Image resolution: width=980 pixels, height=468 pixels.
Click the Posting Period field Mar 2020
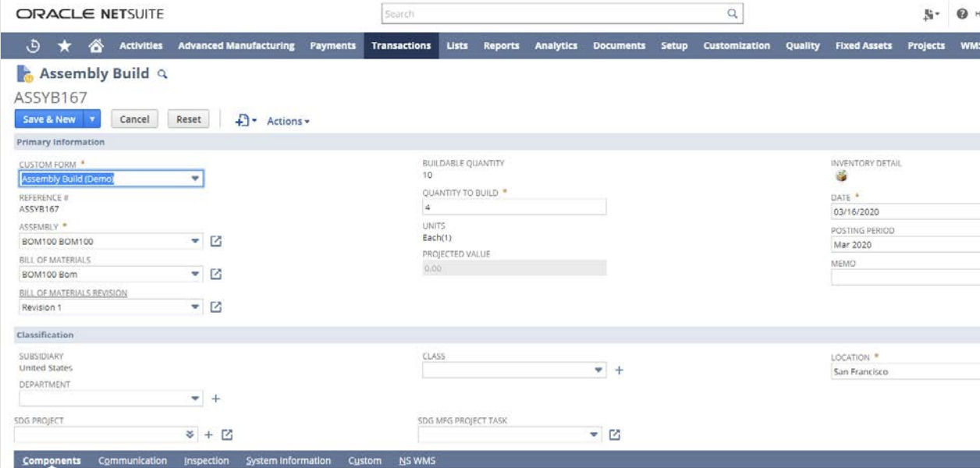pyautogui.click(x=905, y=244)
